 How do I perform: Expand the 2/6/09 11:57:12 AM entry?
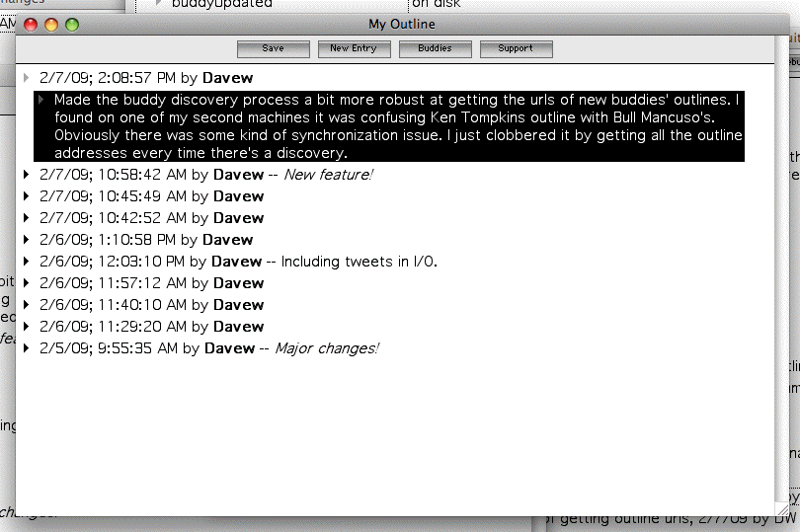point(27,283)
